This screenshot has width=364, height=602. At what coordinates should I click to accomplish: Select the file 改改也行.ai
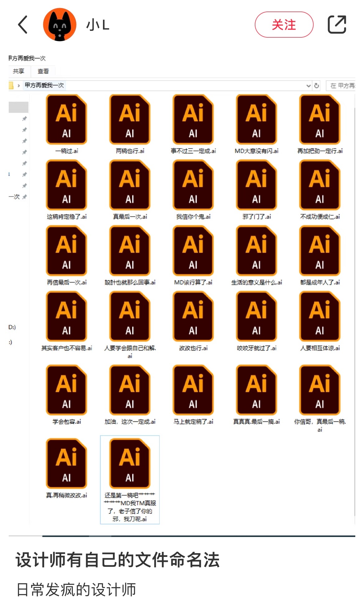coord(193,322)
